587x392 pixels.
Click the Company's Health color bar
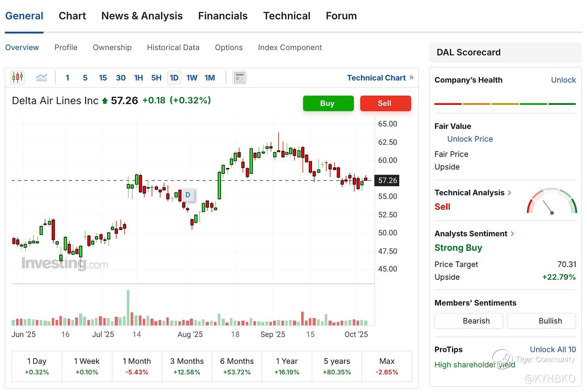[505, 104]
